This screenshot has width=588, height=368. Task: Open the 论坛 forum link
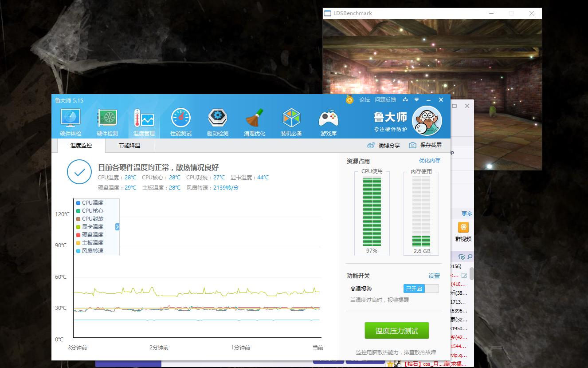365,100
